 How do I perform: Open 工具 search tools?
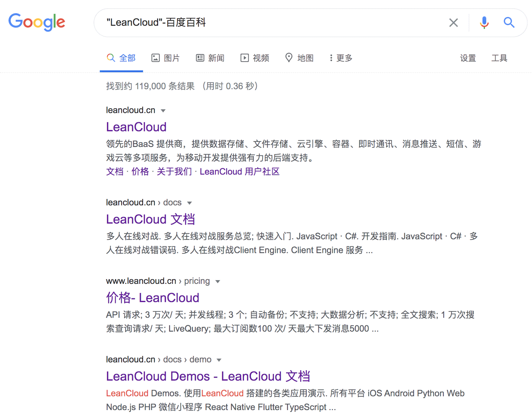pyautogui.click(x=499, y=58)
